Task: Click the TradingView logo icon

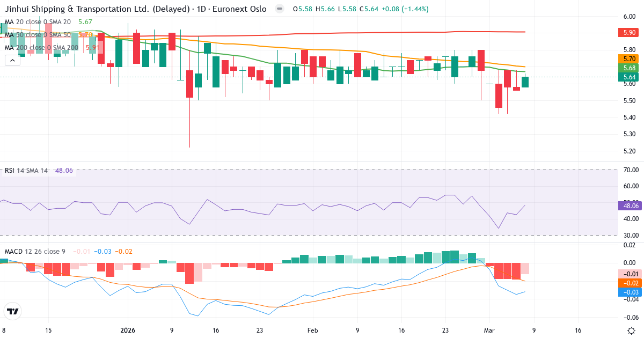Action: pos(13,311)
